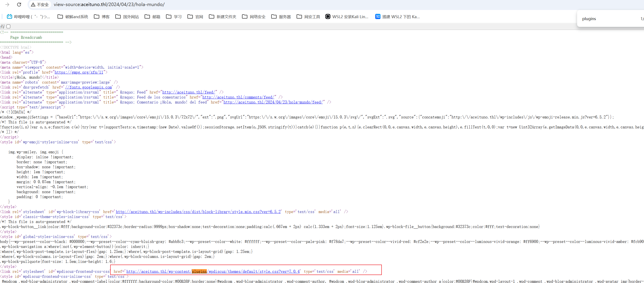Open the 哔哩哔哩 bookmark
Screen dimensions: 644x283
tap(28, 17)
